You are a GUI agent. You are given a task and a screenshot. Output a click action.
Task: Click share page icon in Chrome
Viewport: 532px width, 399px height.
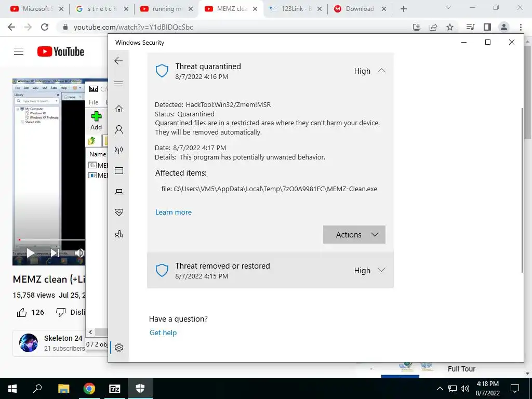pyautogui.click(x=433, y=27)
